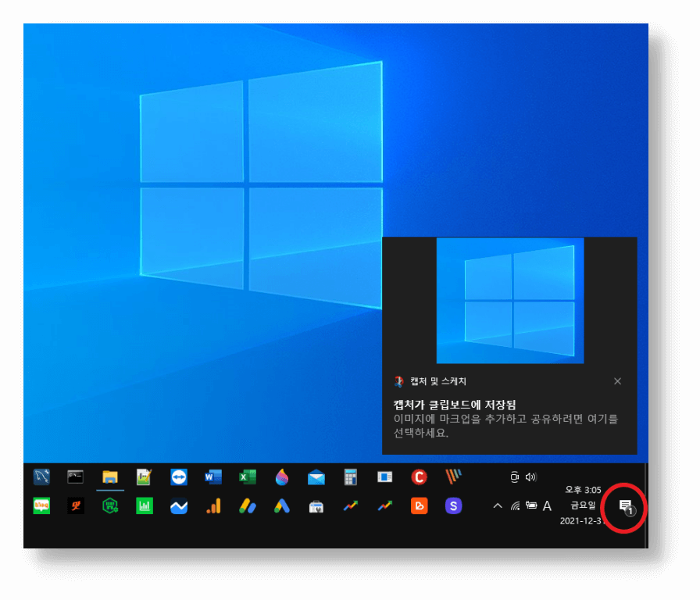The height and width of the screenshot is (600, 700).
Task: Open Google Analytics taskbar shortcut
Action: pos(213,506)
